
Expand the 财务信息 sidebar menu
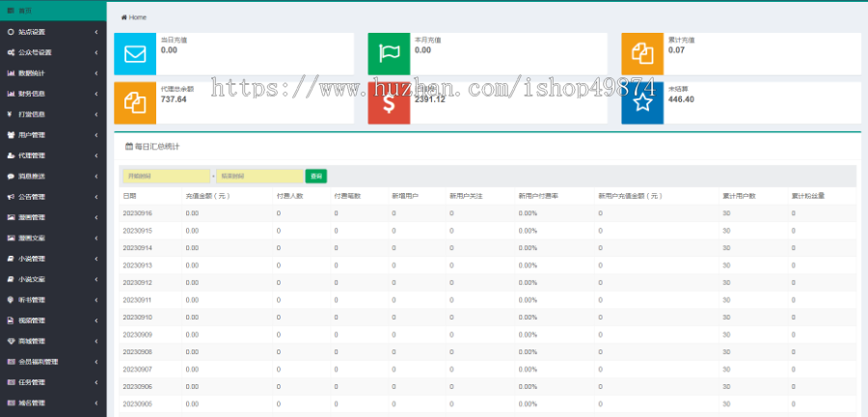(x=52, y=94)
